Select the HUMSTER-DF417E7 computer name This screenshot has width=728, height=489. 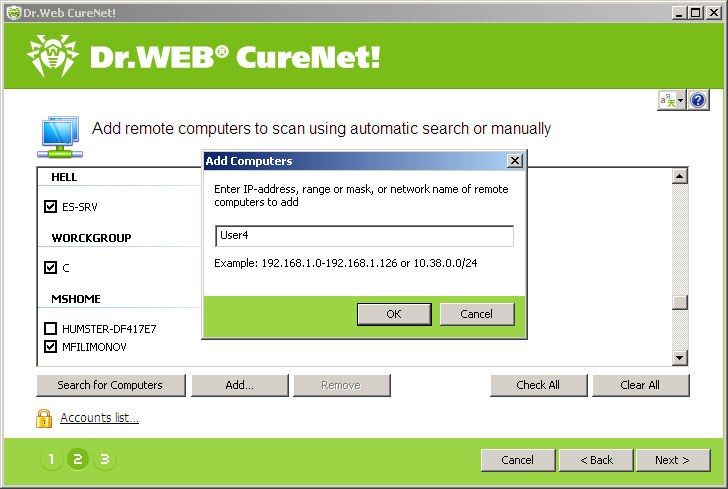109,329
